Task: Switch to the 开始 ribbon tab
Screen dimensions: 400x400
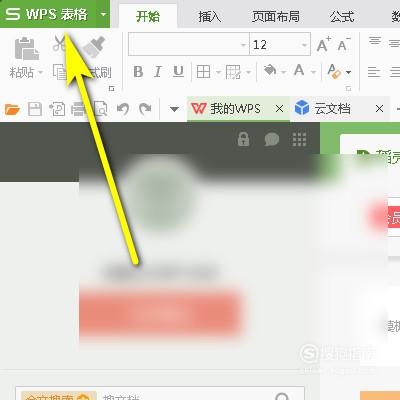Action: tap(148, 16)
